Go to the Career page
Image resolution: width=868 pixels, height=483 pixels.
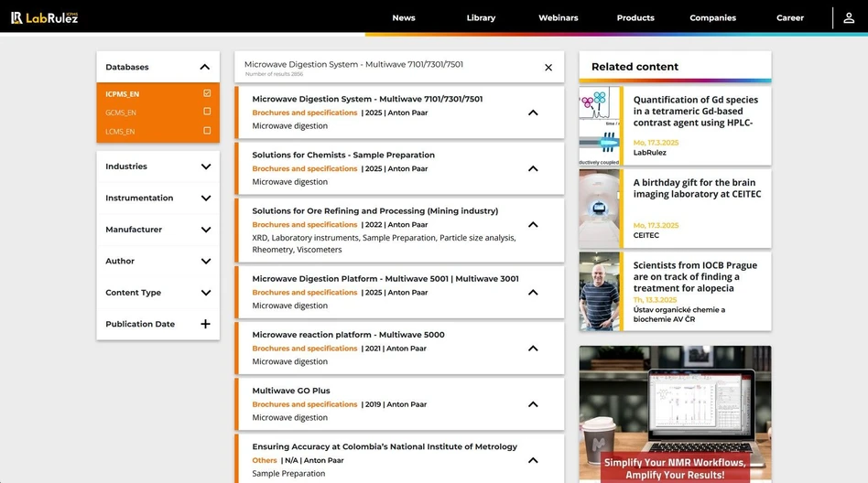coord(790,17)
